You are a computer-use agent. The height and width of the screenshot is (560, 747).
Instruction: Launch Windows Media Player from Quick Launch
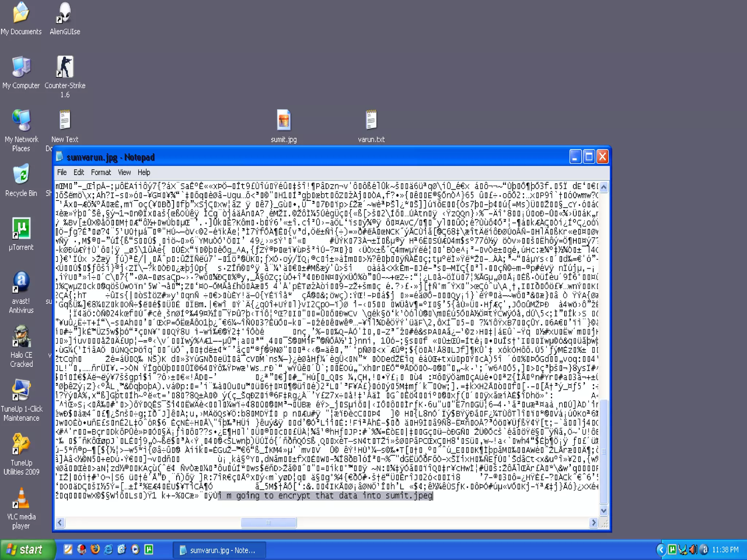(135, 549)
